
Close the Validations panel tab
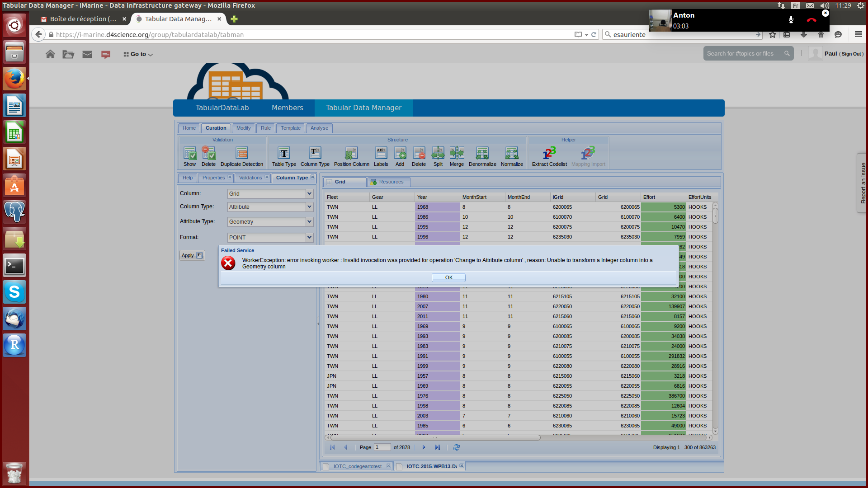267,177
